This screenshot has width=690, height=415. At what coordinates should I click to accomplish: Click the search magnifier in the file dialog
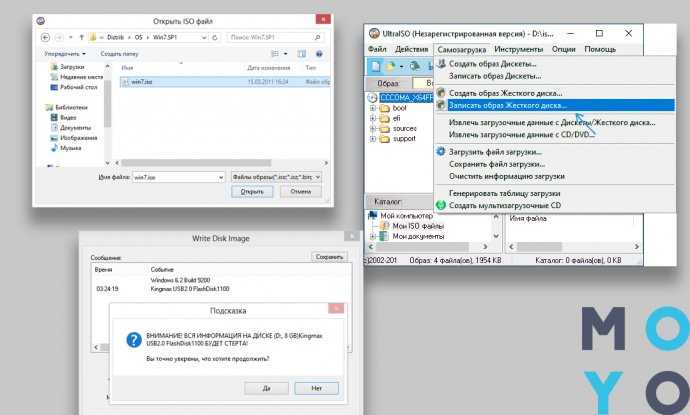pyautogui.click(x=317, y=37)
